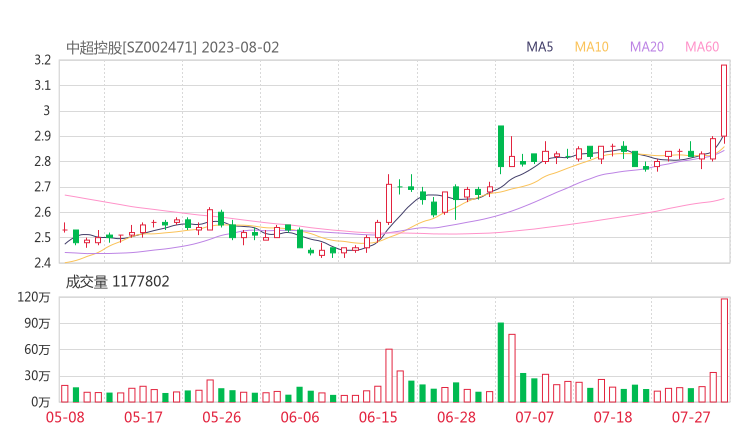Click the 2.7 price axis label
The width and height of the screenshot is (740, 440).
[42, 187]
